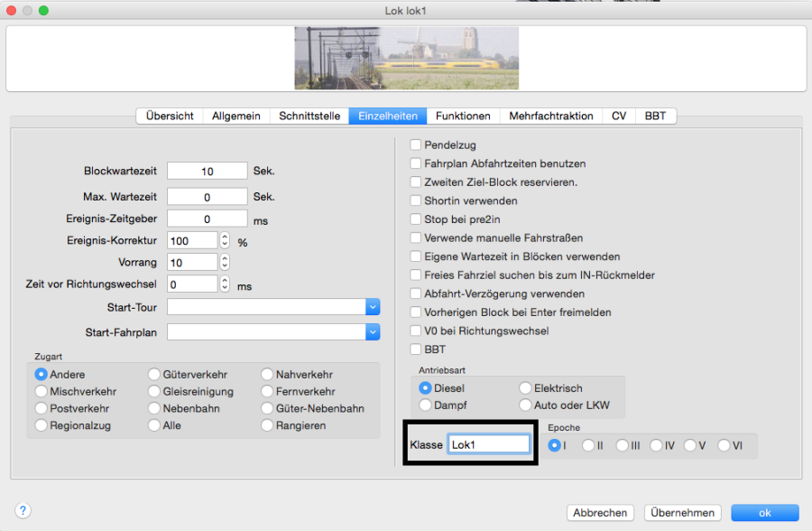The height and width of the screenshot is (531, 812).
Task: Click the Klasse input field
Action: tap(488, 444)
